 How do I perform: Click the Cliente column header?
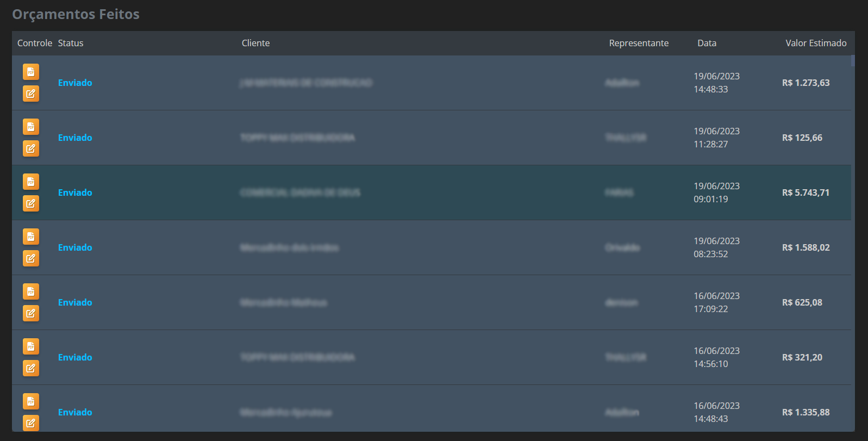(255, 43)
